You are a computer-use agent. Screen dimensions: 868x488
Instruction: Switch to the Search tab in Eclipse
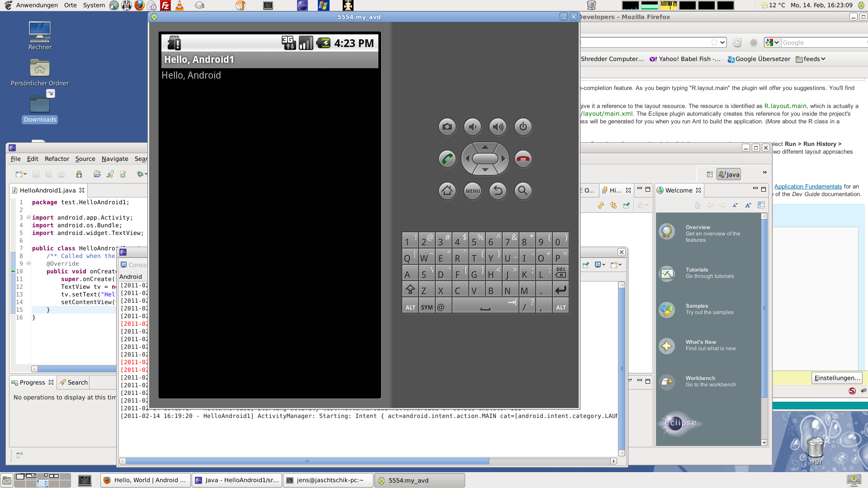pyautogui.click(x=73, y=383)
